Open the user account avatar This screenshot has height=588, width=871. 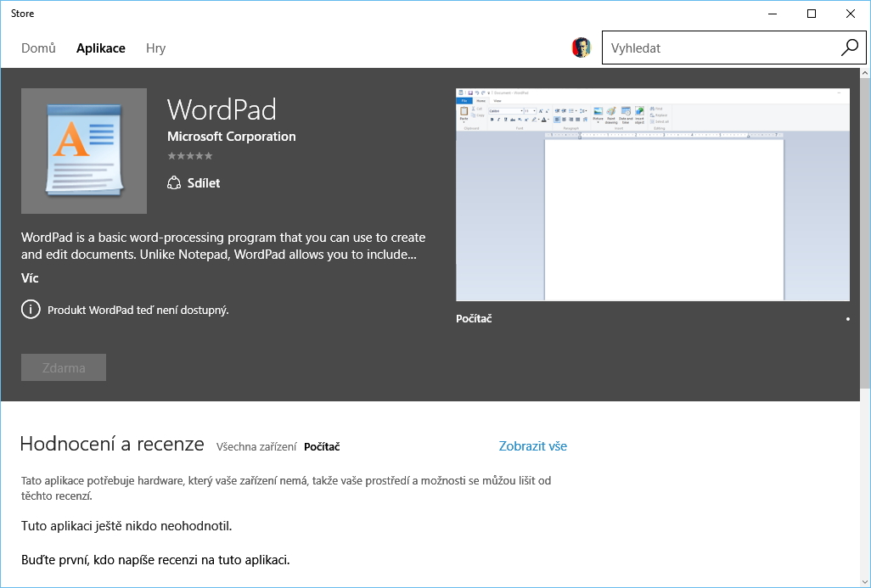coord(582,48)
